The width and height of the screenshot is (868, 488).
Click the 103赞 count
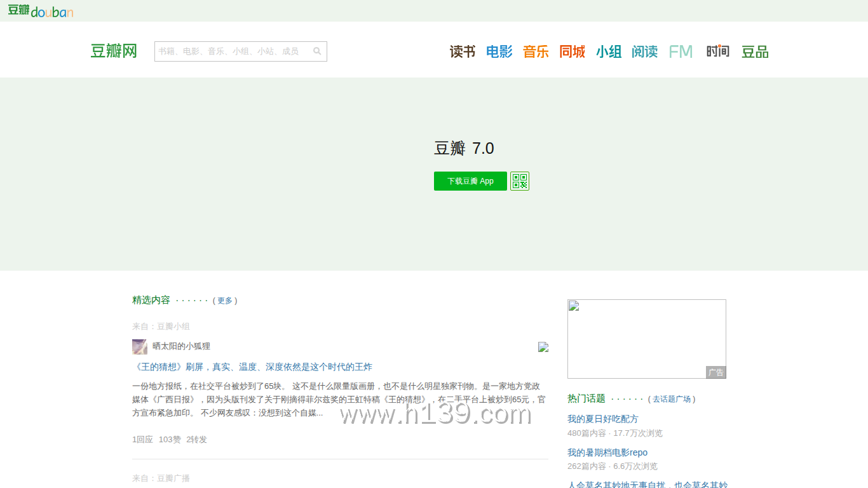point(170,440)
